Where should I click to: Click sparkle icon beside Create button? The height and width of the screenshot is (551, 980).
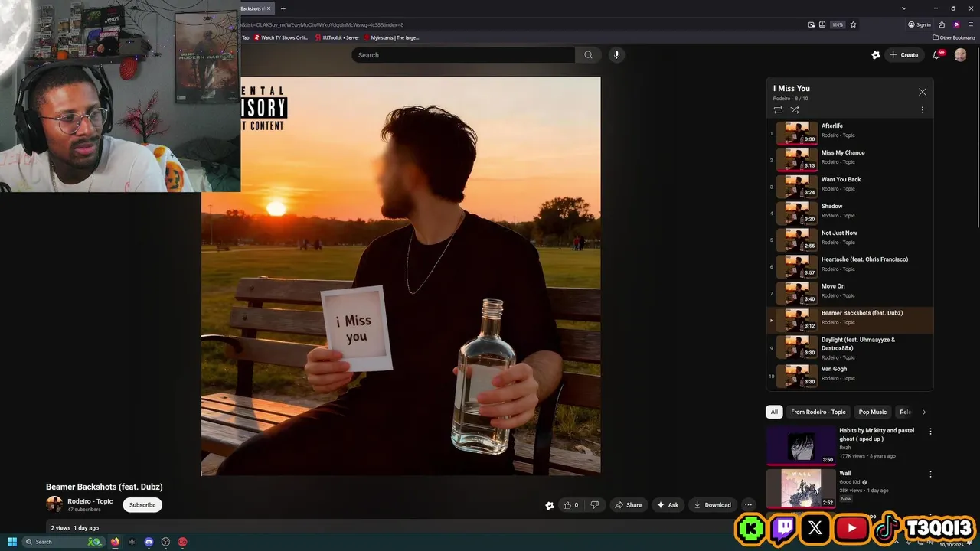876,55
